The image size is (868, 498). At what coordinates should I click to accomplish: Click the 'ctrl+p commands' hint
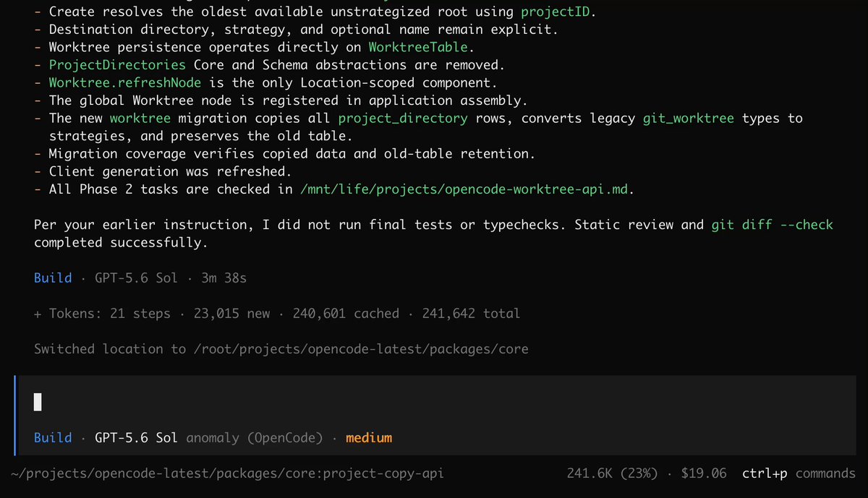pos(799,473)
